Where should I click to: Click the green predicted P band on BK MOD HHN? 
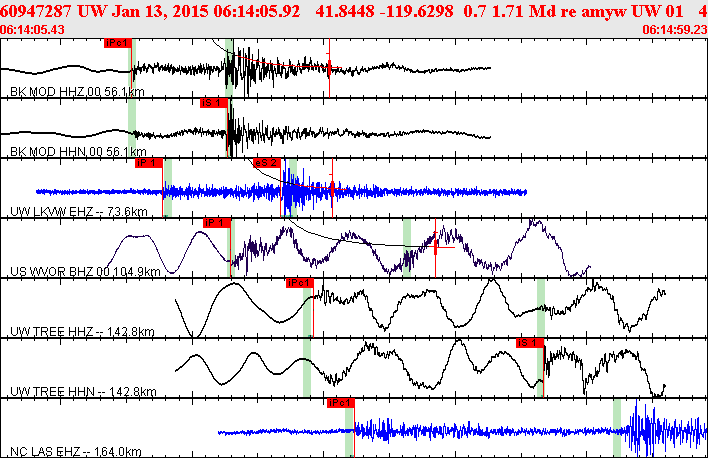pyautogui.click(x=132, y=128)
